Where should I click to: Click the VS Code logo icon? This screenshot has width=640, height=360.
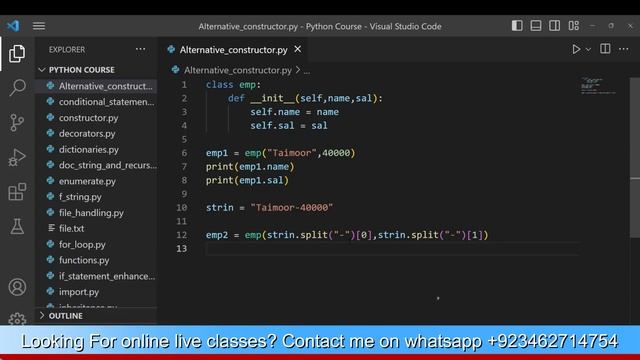[13, 26]
